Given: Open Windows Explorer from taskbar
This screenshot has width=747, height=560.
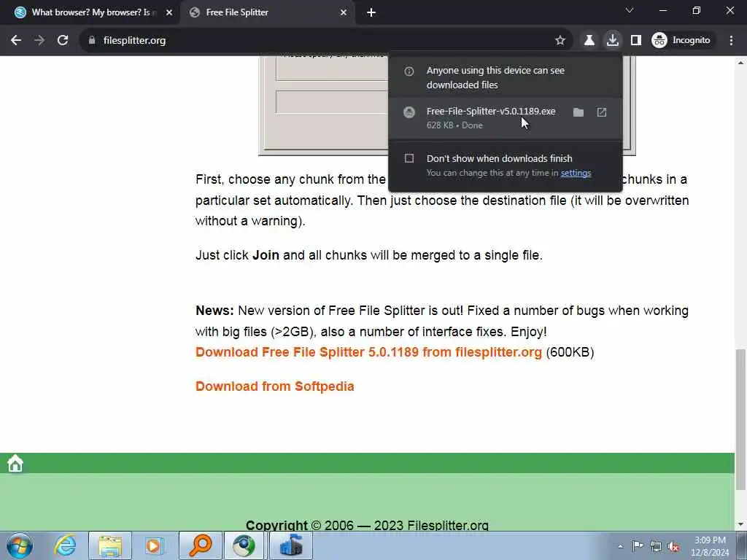Looking at the screenshot, I should click(x=110, y=545).
